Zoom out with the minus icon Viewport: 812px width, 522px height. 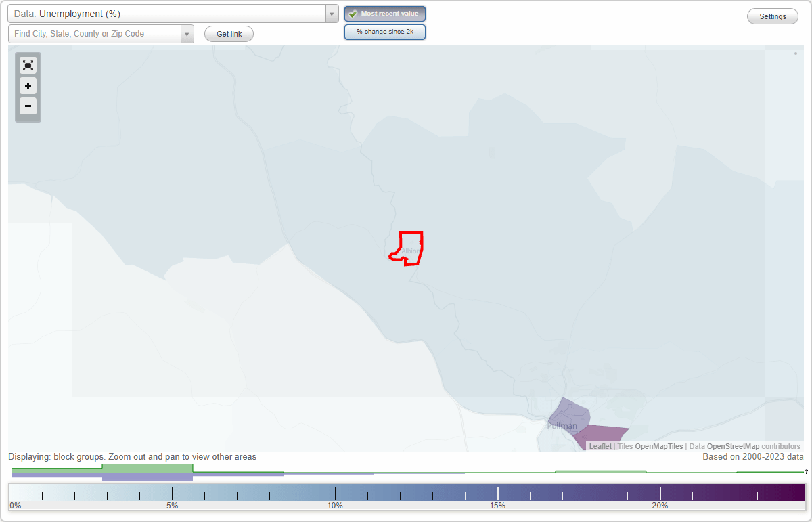pos(28,106)
